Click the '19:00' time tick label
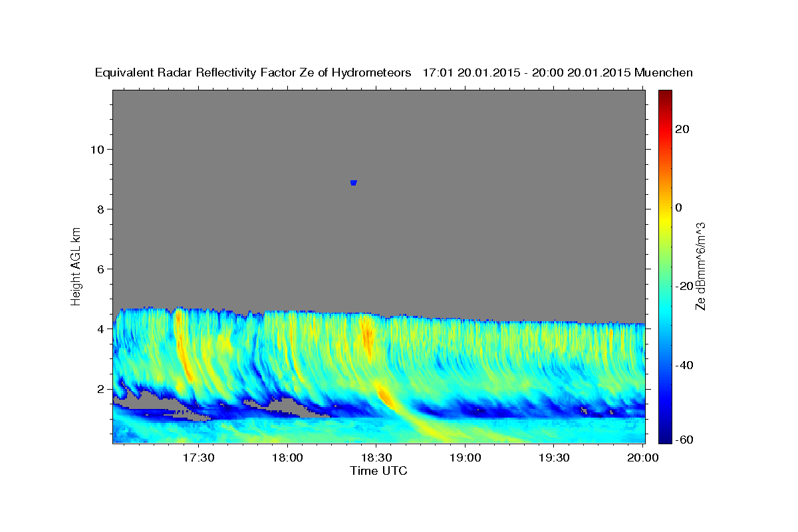 coord(465,458)
